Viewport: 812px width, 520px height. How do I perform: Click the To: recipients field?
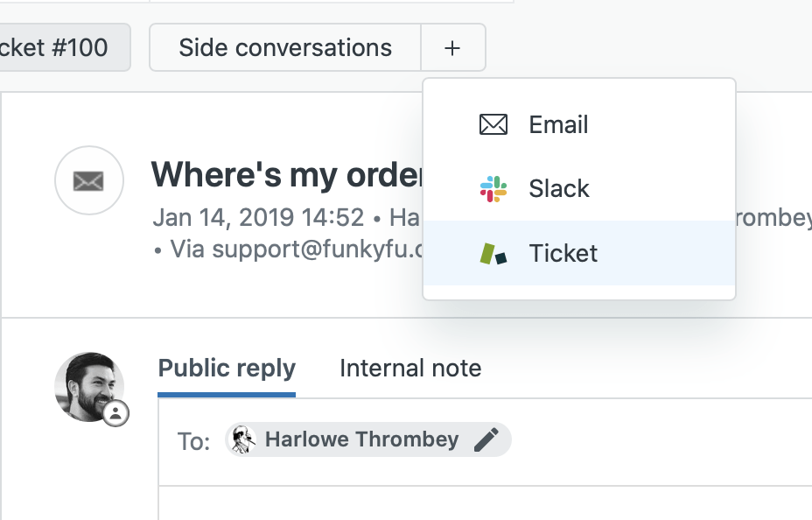(486, 442)
